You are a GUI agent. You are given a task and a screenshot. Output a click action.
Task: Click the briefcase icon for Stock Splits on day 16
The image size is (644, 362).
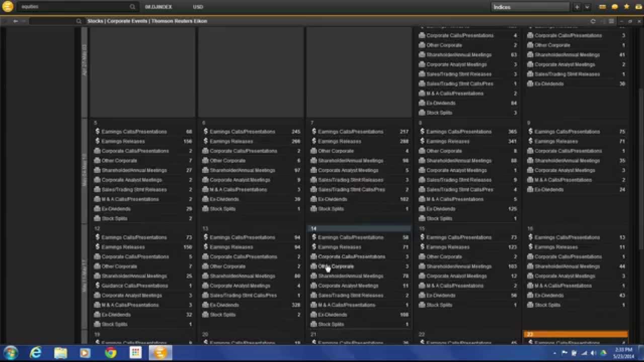[x=530, y=305]
